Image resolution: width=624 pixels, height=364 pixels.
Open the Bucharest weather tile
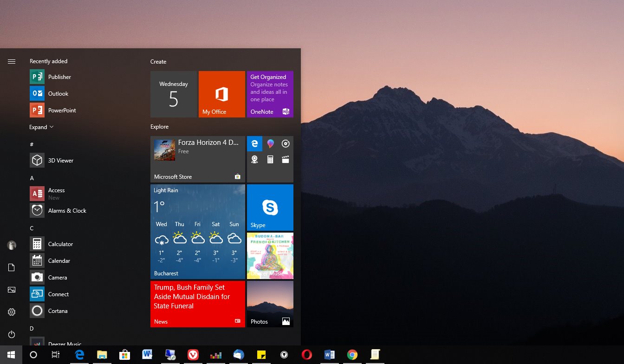198,232
